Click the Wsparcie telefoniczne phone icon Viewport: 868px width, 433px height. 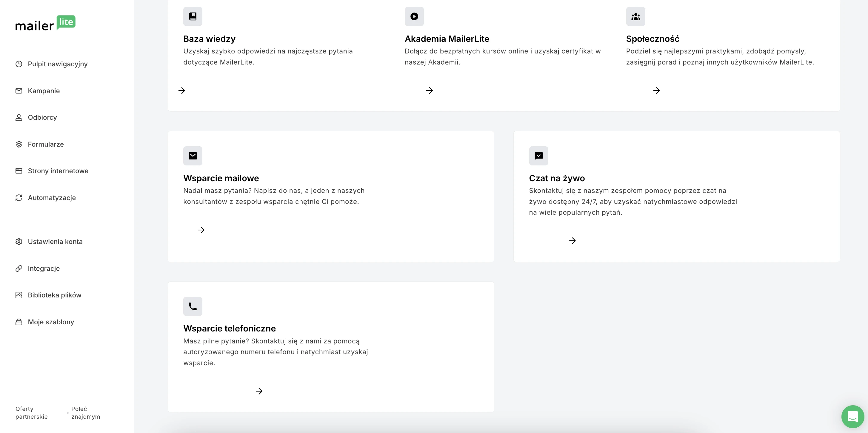tap(193, 306)
